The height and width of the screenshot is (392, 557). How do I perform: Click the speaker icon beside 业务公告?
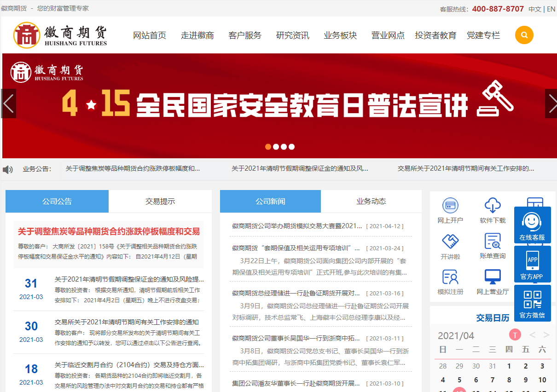[7, 169]
